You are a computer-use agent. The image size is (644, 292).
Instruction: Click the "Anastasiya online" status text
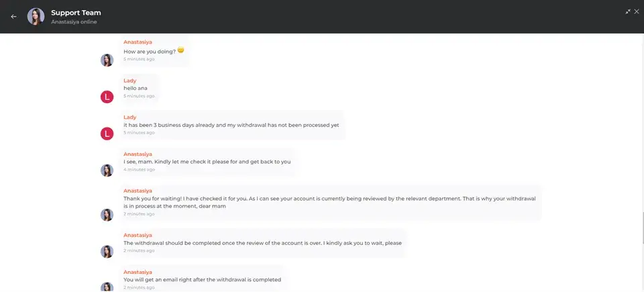coord(74,22)
